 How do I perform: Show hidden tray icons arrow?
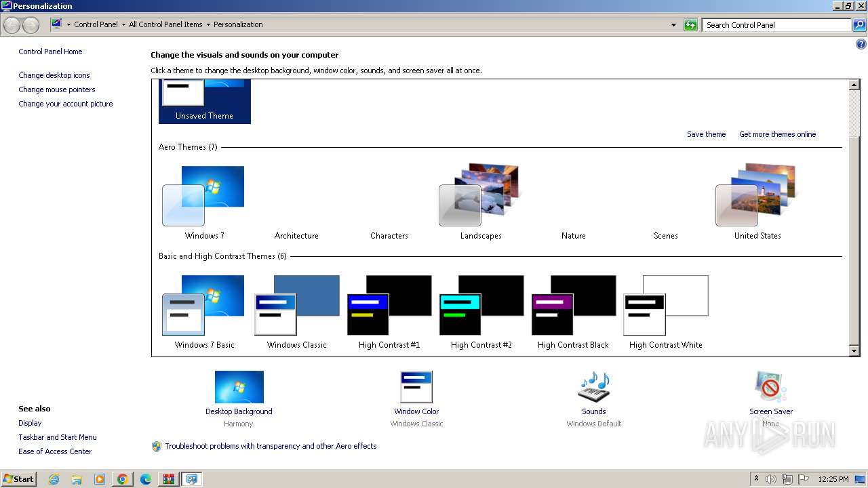tap(756, 479)
